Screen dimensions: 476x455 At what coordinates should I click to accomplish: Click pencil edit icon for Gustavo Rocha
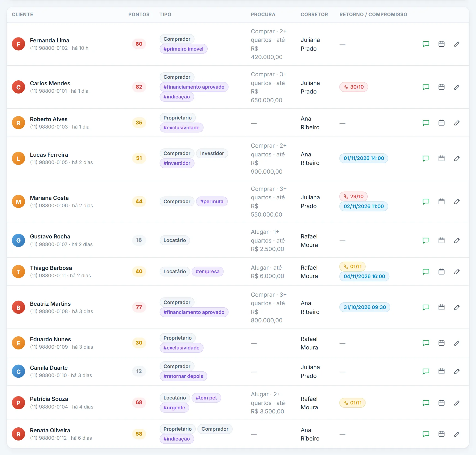[457, 240]
